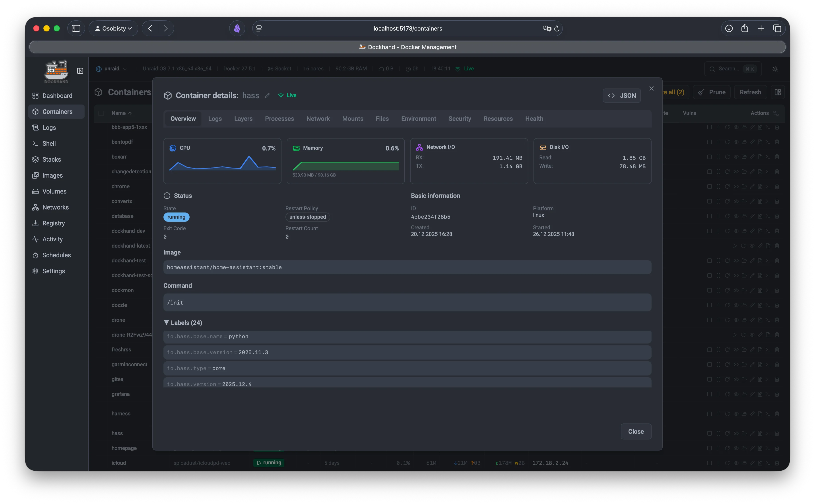Open the Osobisty profile menu

113,28
